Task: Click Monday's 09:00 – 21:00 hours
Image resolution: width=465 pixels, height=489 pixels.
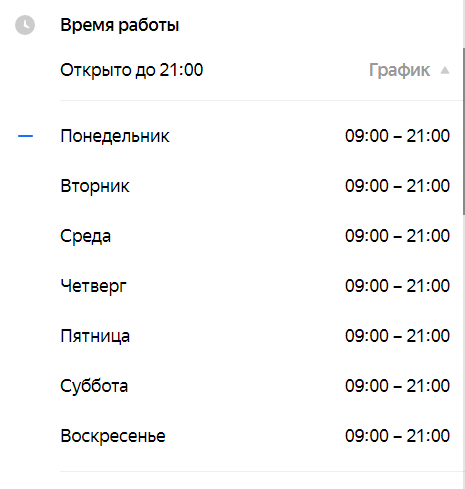Action: click(x=397, y=136)
